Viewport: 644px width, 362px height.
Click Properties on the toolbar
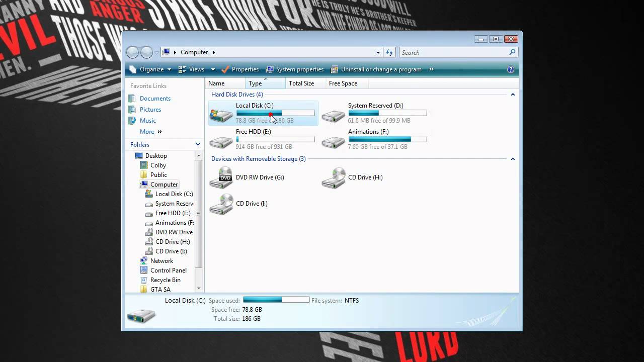[x=240, y=69]
